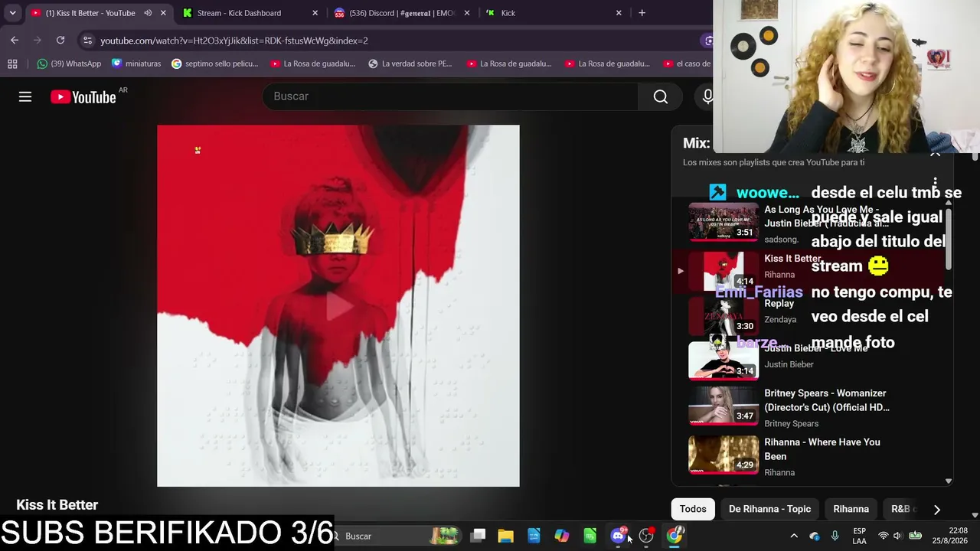This screenshot has height=551, width=980.
Task: Open the As Long As You Love Me thumbnail
Action: click(723, 222)
